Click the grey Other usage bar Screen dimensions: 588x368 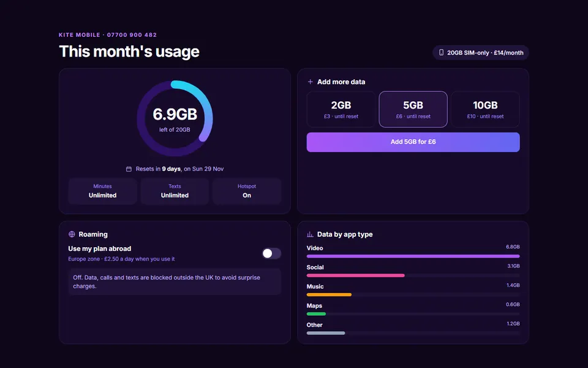click(325, 333)
